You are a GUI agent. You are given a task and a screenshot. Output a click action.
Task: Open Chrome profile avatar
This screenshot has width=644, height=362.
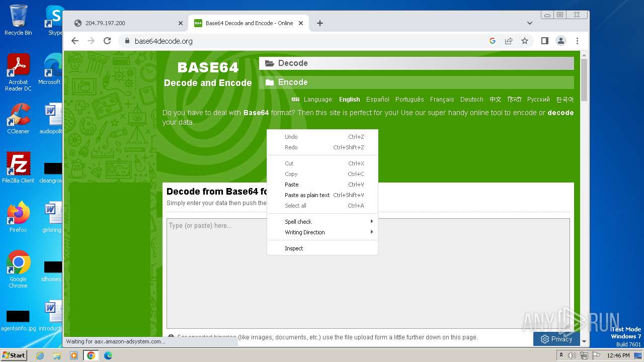[x=561, y=41]
